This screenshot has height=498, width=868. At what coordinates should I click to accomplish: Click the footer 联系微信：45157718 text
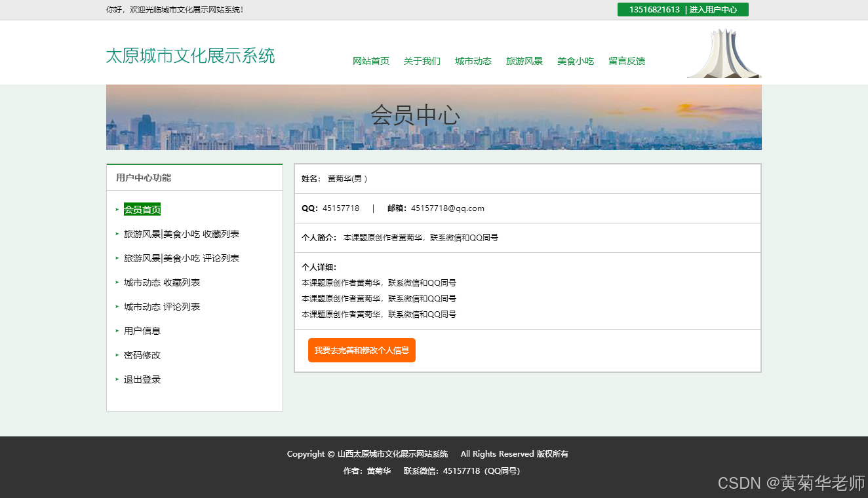462,471
